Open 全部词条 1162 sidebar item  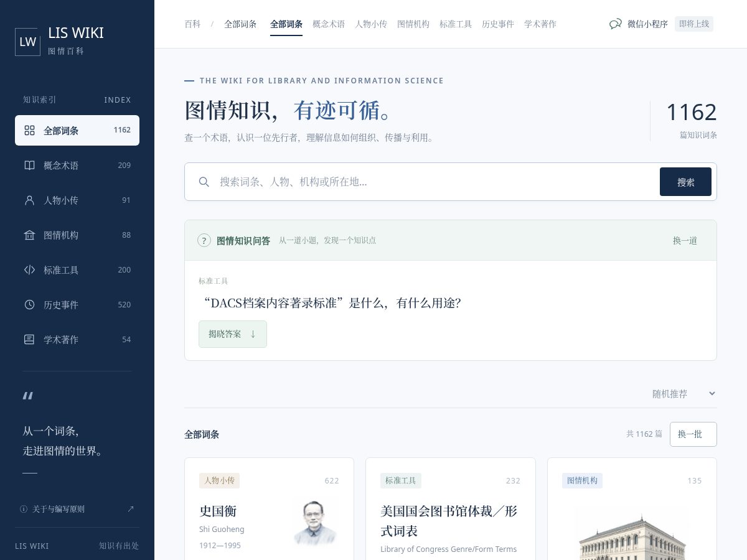77,130
